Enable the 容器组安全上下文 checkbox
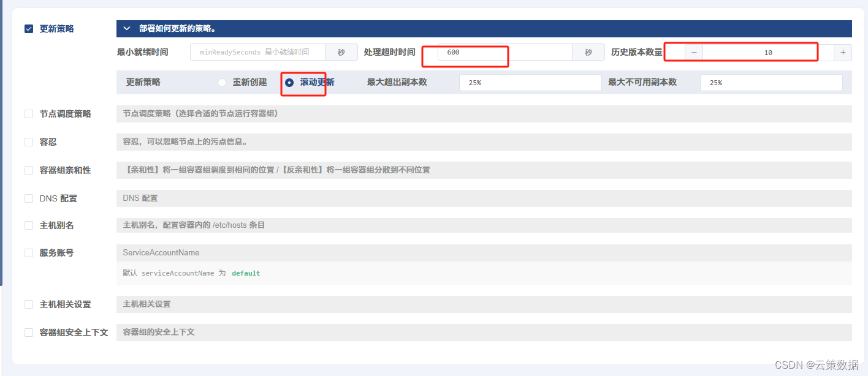The width and height of the screenshot is (868, 376). (x=28, y=332)
